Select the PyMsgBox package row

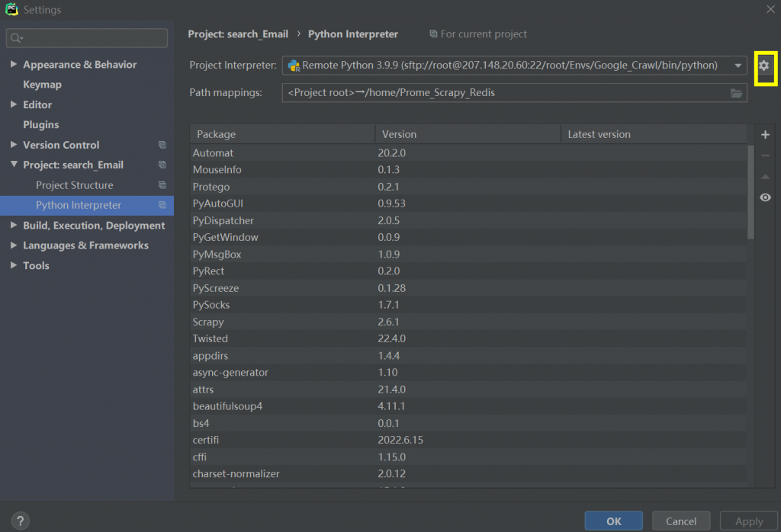pyautogui.click(x=468, y=255)
